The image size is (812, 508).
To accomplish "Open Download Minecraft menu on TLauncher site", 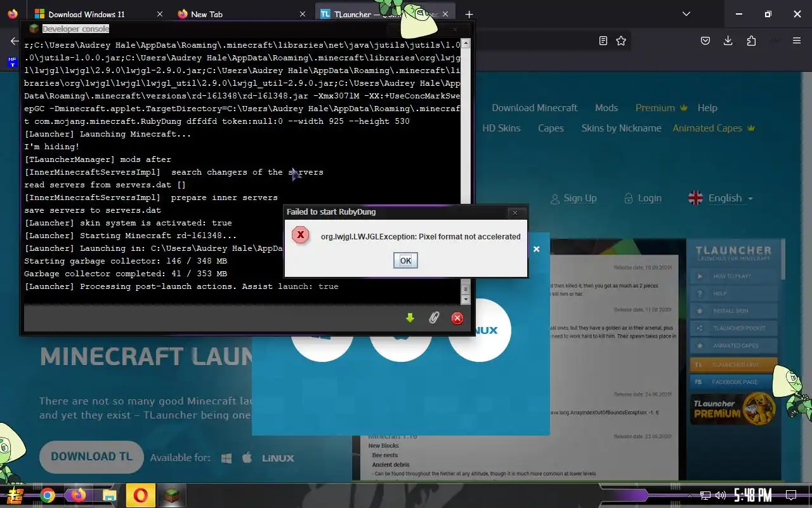I will click(535, 108).
